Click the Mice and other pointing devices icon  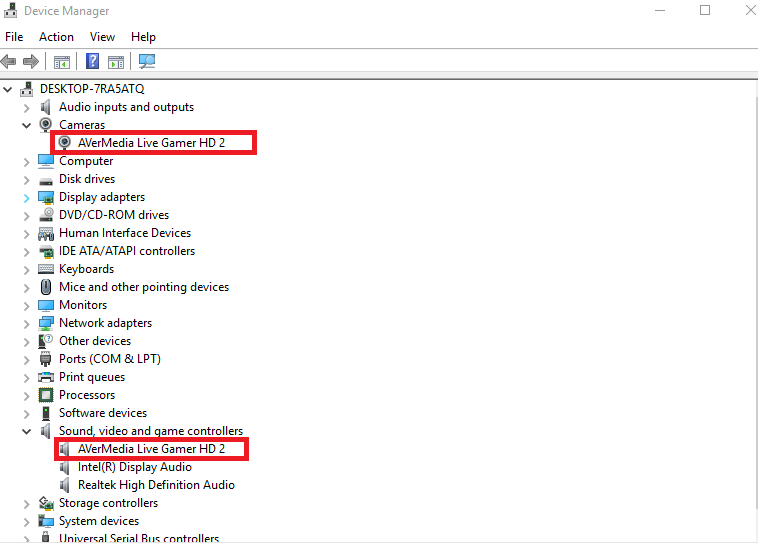(x=46, y=287)
